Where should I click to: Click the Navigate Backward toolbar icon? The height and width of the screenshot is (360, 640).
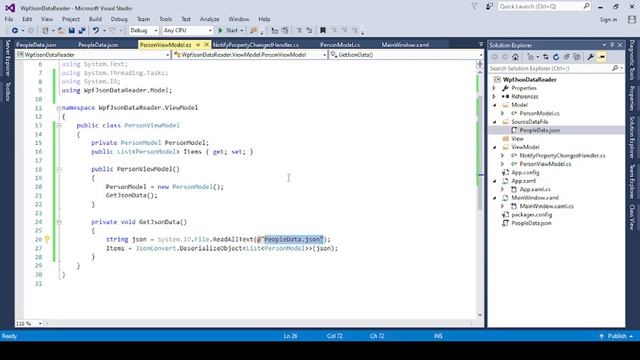[x=15, y=31]
